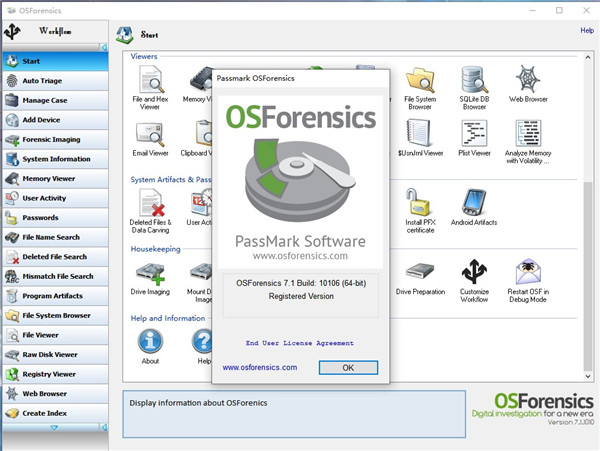
Task: Click Restart OSF in Debug Mode icon
Action: point(528,272)
